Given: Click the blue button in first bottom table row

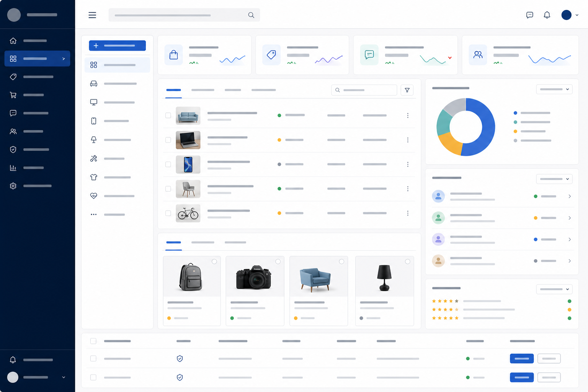Looking at the screenshot, I should [x=522, y=358].
